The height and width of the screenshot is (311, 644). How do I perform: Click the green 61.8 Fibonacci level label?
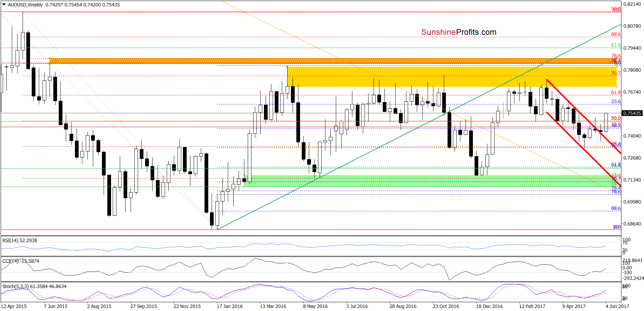click(616, 45)
